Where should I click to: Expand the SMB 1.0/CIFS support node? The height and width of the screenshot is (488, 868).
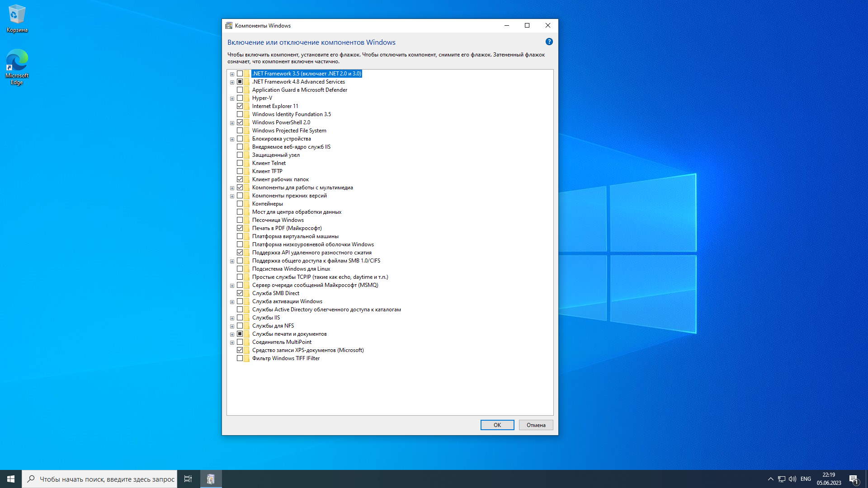click(232, 261)
